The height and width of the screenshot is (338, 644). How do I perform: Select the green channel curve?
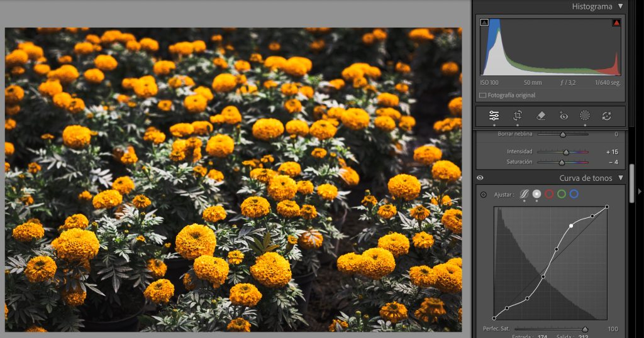pyautogui.click(x=562, y=194)
